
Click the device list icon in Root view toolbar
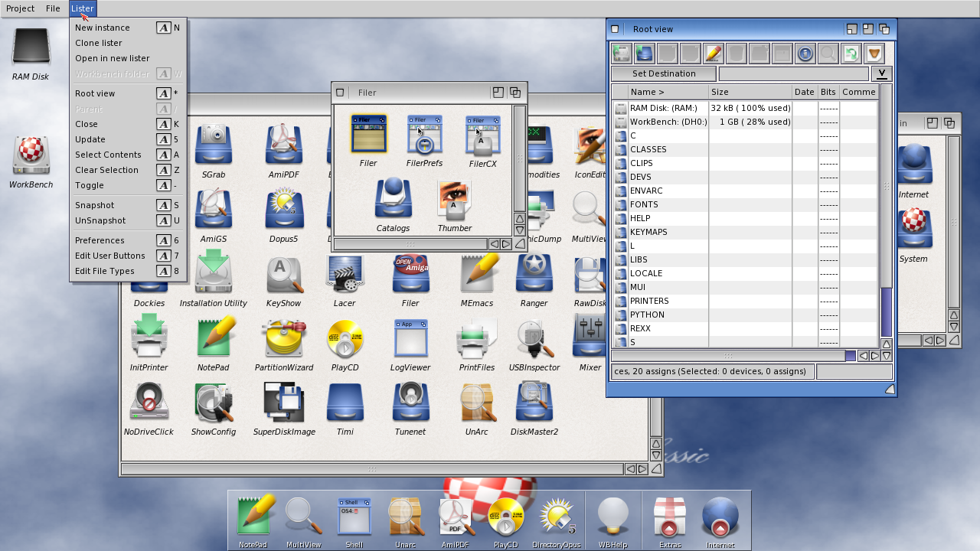point(621,53)
